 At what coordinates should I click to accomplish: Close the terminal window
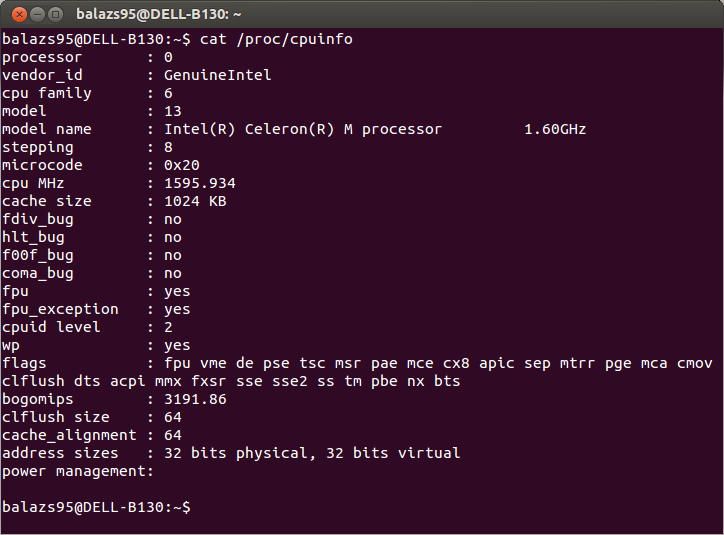pyautogui.click(x=19, y=15)
